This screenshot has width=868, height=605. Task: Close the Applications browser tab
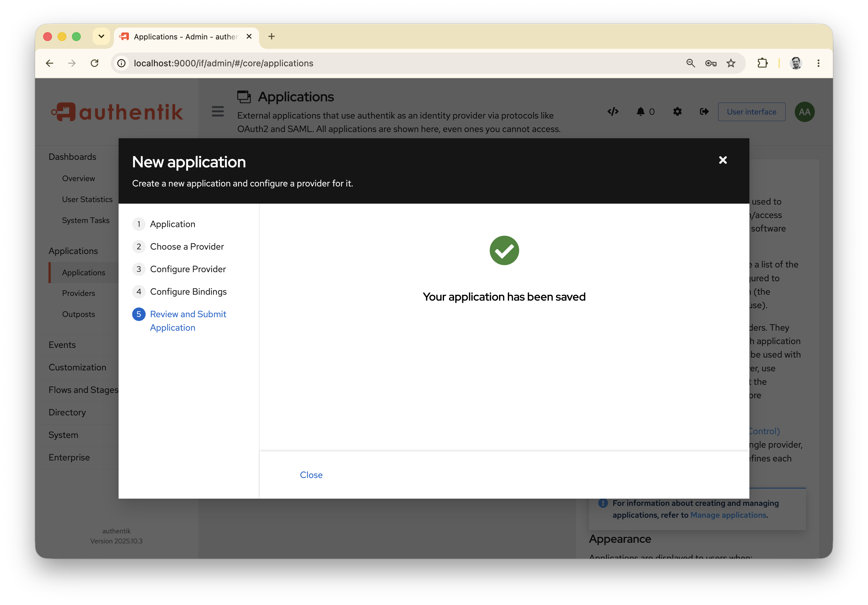(249, 36)
